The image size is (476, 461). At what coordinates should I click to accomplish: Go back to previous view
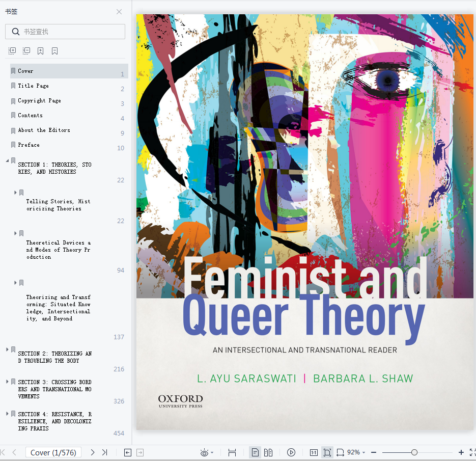point(128,453)
